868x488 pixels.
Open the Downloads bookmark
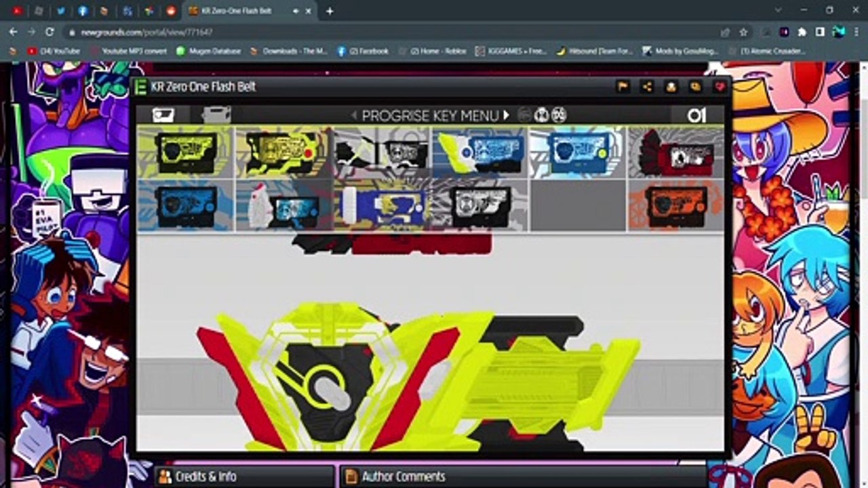pyautogui.click(x=289, y=51)
